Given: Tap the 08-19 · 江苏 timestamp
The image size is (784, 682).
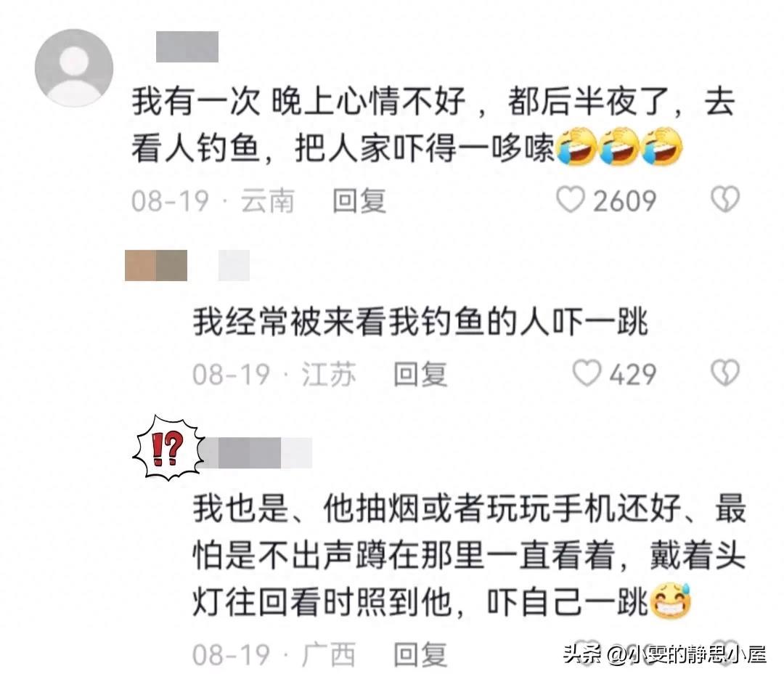Looking at the screenshot, I should pyautogui.click(x=274, y=374).
